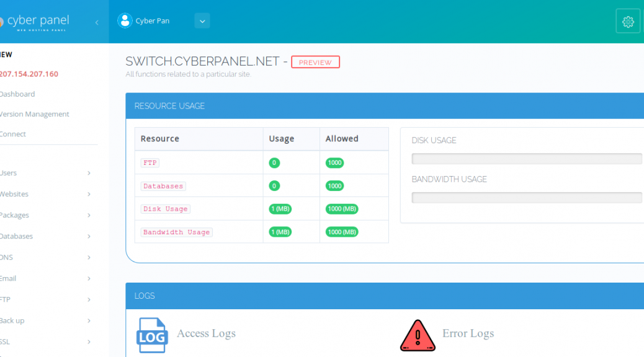Click the Bandwidth Usage resource badge
The height and width of the screenshot is (357, 644).
point(178,231)
